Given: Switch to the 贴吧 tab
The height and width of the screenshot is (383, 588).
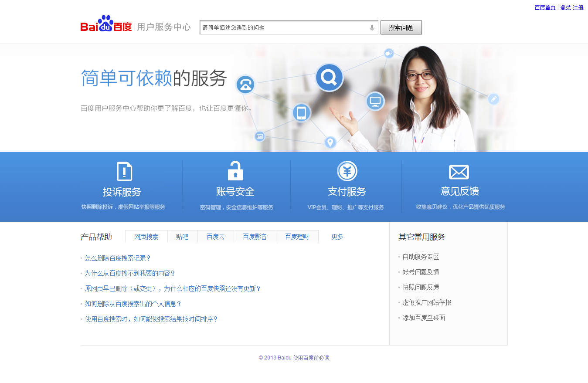Looking at the screenshot, I should (182, 237).
